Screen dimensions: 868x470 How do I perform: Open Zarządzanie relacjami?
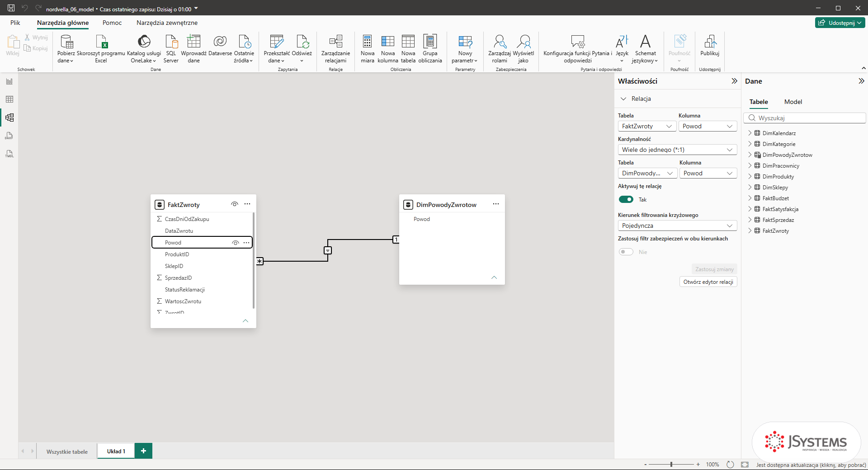[x=335, y=49]
